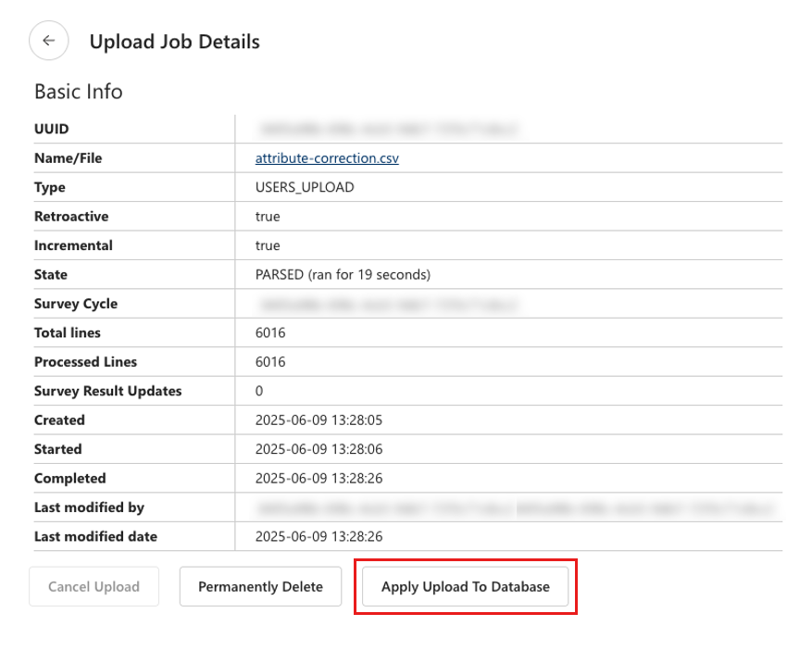Image resolution: width=812 pixels, height=651 pixels.
Task: Click the blurred UUID value
Action: tap(387, 129)
